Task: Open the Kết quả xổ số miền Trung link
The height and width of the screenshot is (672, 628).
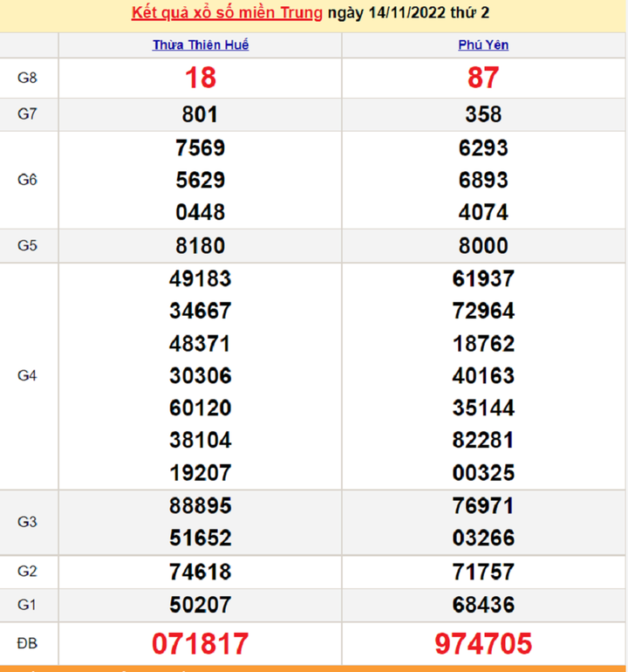Action: click(x=227, y=14)
